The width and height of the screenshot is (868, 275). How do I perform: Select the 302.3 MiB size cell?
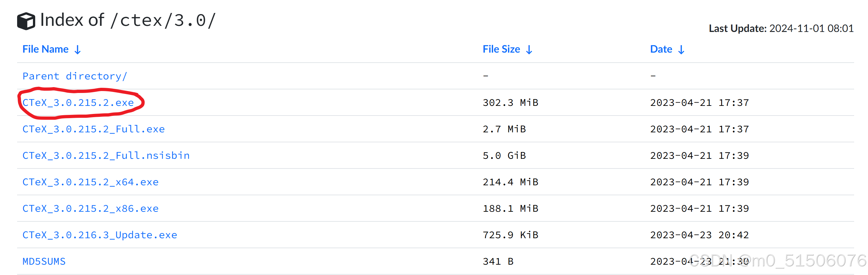point(511,102)
